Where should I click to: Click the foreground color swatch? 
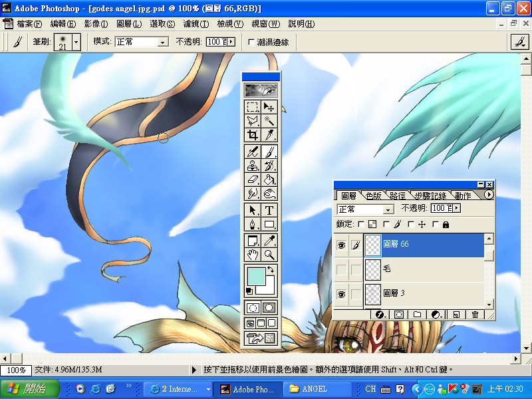(x=255, y=275)
